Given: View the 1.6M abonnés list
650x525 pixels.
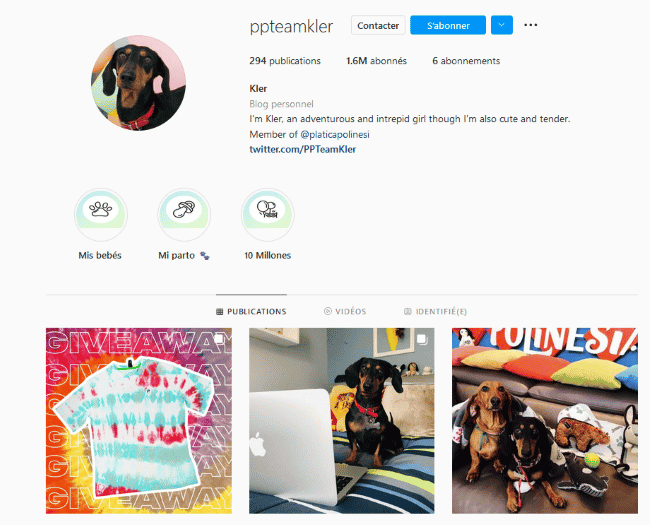Looking at the screenshot, I should [376, 61].
